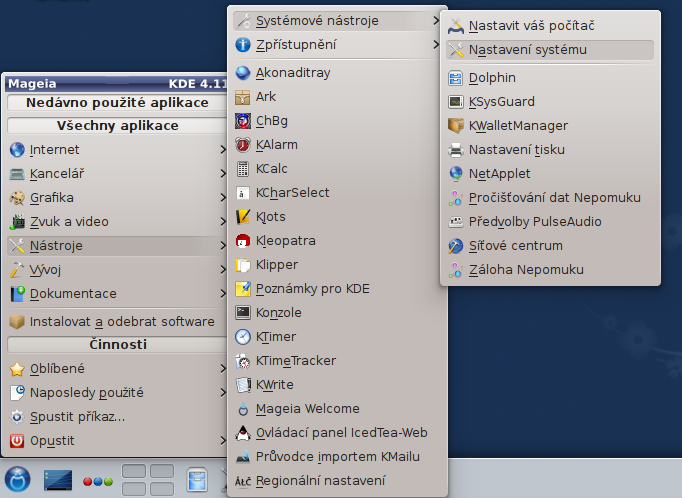
Task: Click the KTimer icon
Action: (243, 337)
